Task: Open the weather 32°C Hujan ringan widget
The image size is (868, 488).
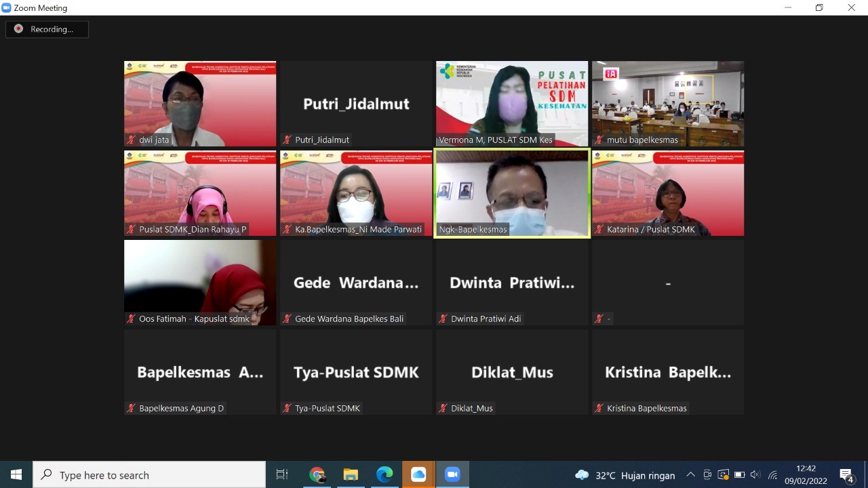Action: (x=625, y=475)
